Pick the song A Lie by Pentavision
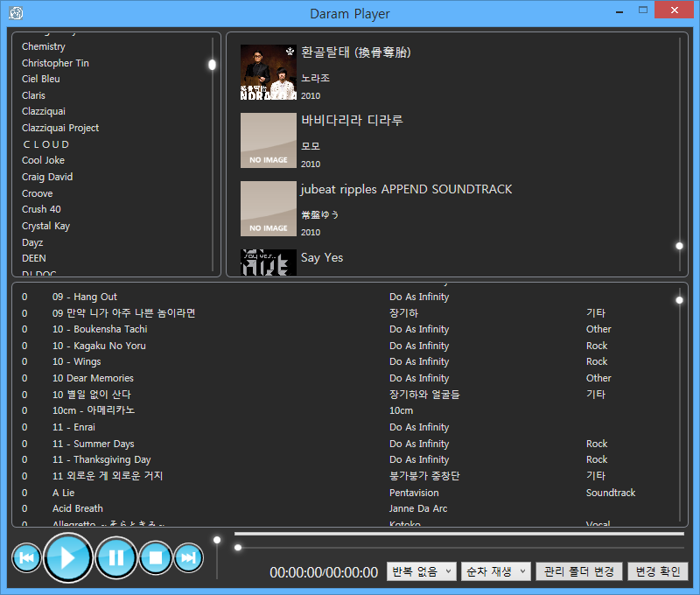This screenshot has width=700, height=595. click(63, 493)
